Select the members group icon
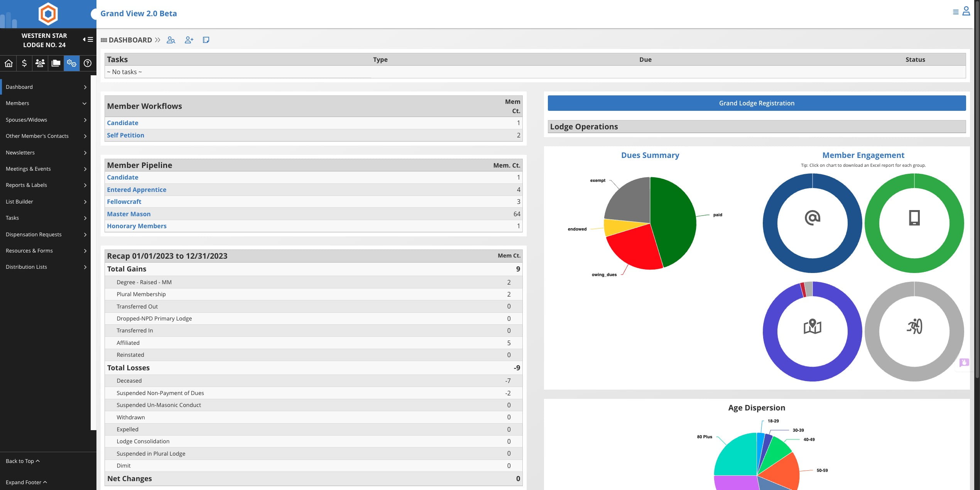 pyautogui.click(x=40, y=63)
